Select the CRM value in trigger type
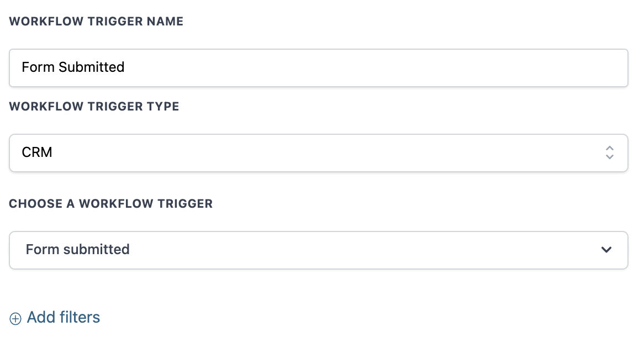Viewport: 644px width, 358px height. coord(37,152)
